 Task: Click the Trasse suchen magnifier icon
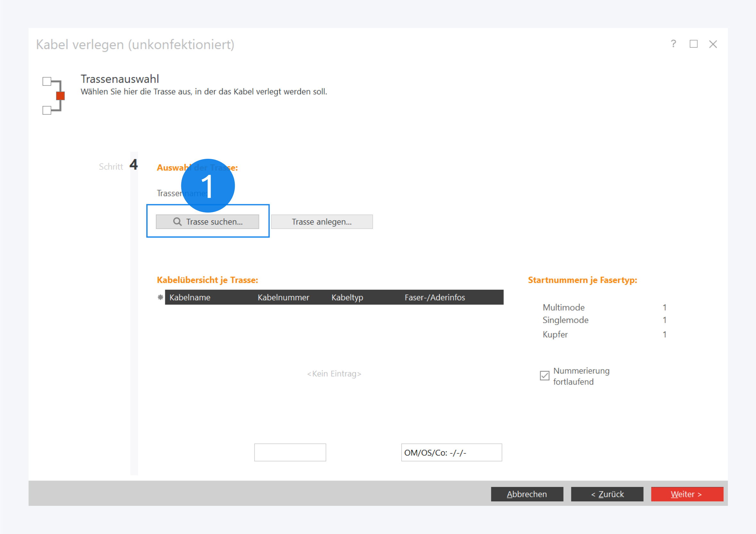coord(177,222)
